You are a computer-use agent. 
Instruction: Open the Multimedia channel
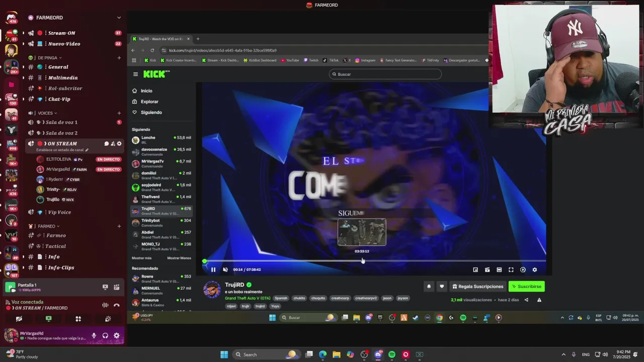(74, 78)
